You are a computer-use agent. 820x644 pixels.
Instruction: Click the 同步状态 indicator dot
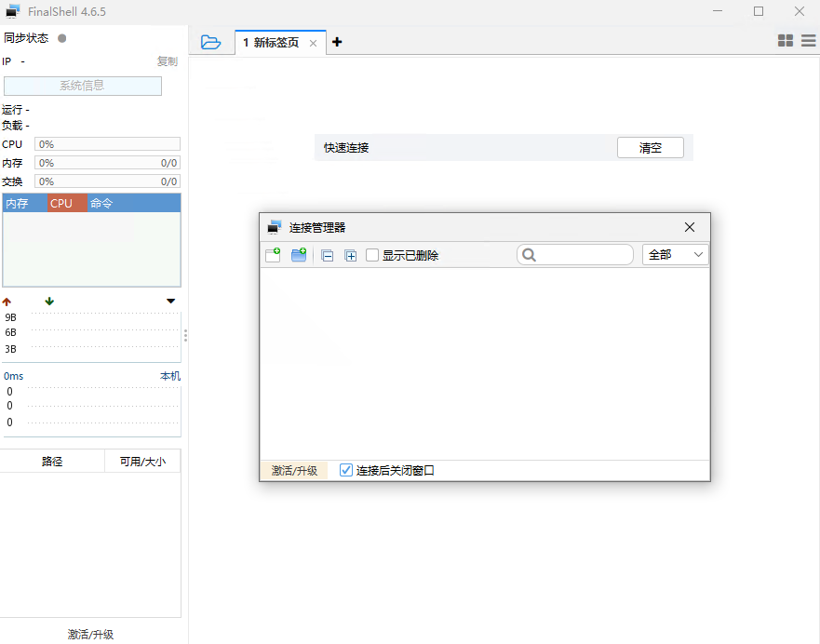click(61, 38)
